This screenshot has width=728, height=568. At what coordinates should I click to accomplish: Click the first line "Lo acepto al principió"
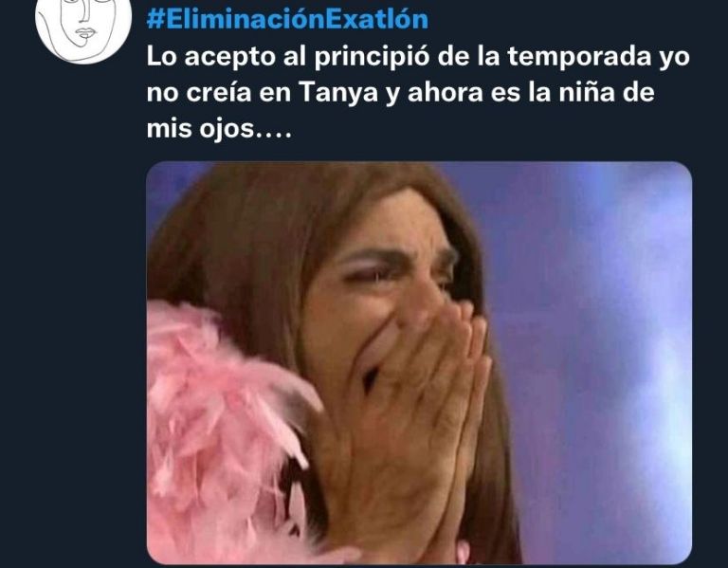click(x=288, y=57)
